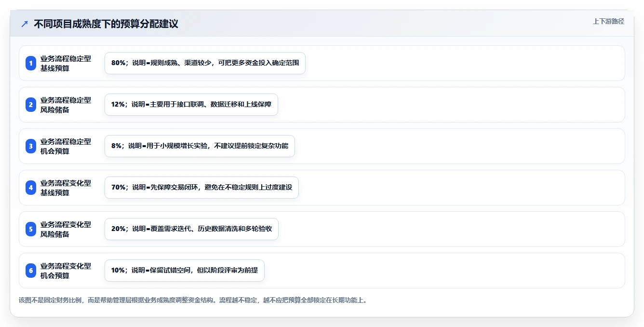Viewport: 644px width, 327px height.
Task: Click row 2 label 业务流程稳定型 风险储备
Action: pos(66,105)
